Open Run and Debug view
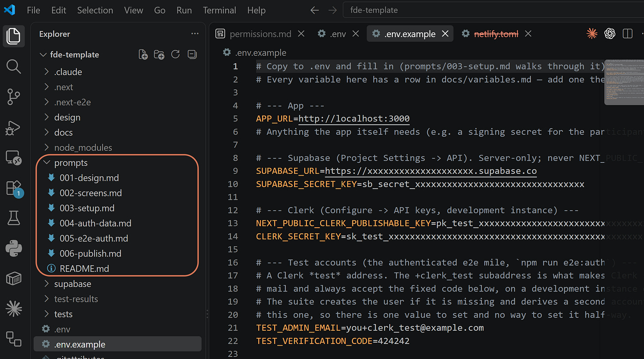The width and height of the screenshot is (644, 359). [x=14, y=127]
